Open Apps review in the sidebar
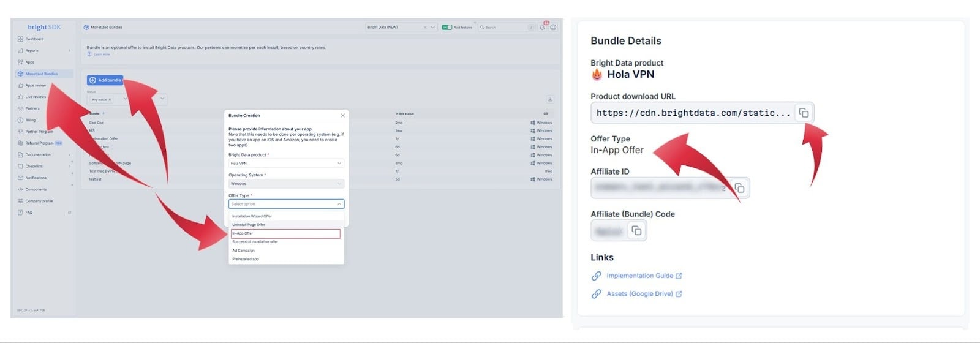 tap(36, 85)
